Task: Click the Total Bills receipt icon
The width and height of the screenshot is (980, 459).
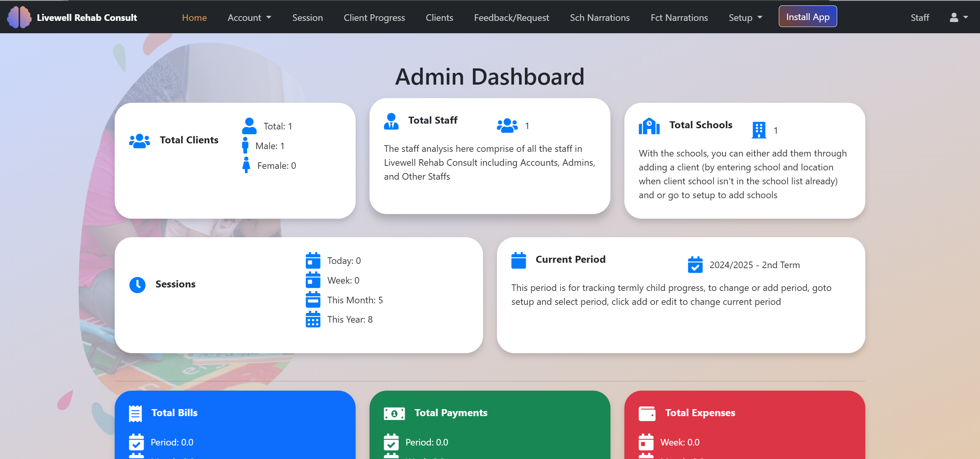Action: (135, 413)
